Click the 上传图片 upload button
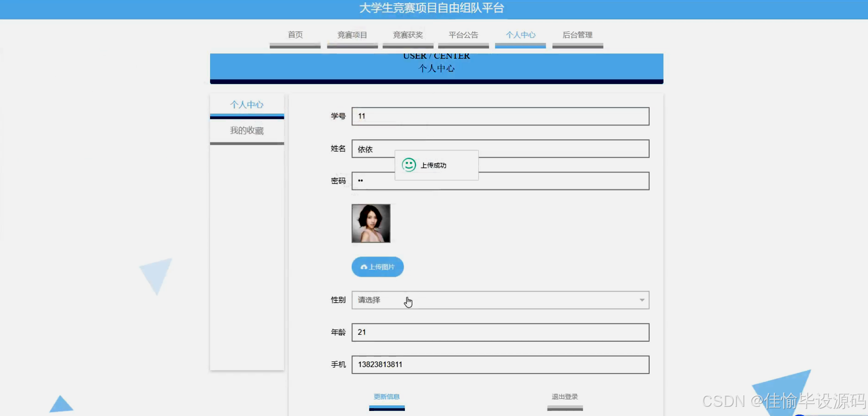Viewport: 868px width, 416px height. tap(378, 267)
